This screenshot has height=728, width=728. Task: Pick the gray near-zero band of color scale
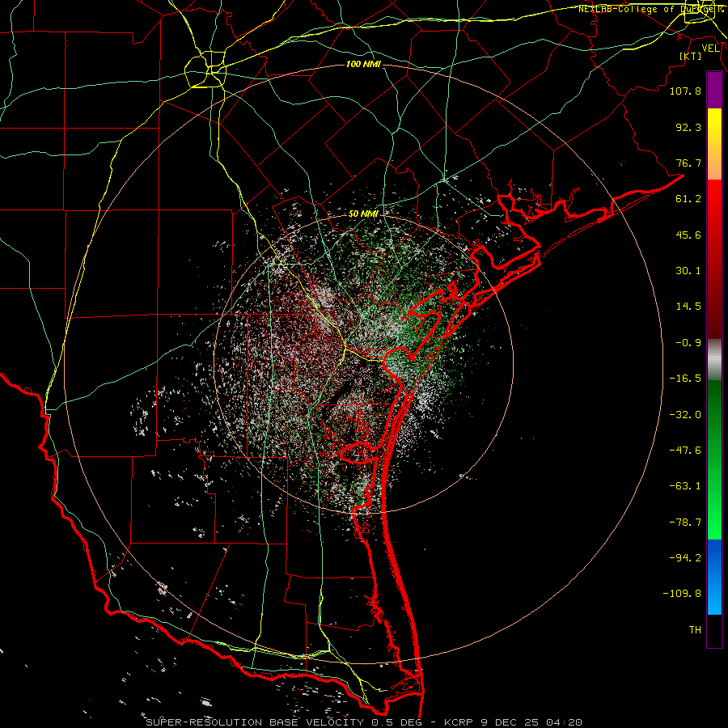(x=714, y=360)
